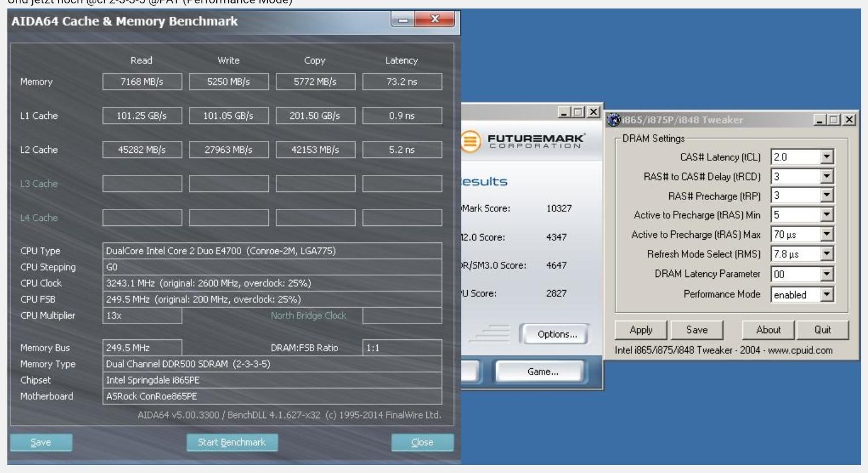
Task: Click the Memory Bus 249.5 MHz field
Action: (x=142, y=348)
